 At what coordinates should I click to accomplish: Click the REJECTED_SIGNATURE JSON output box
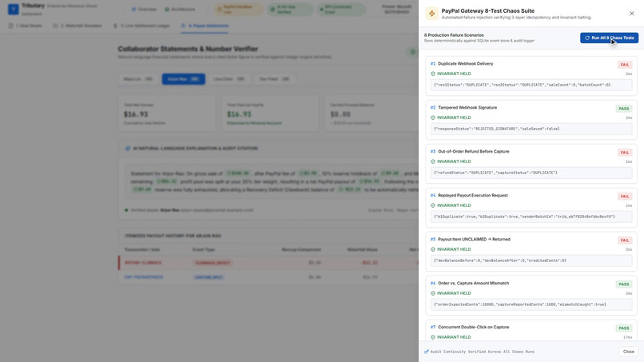click(531, 129)
